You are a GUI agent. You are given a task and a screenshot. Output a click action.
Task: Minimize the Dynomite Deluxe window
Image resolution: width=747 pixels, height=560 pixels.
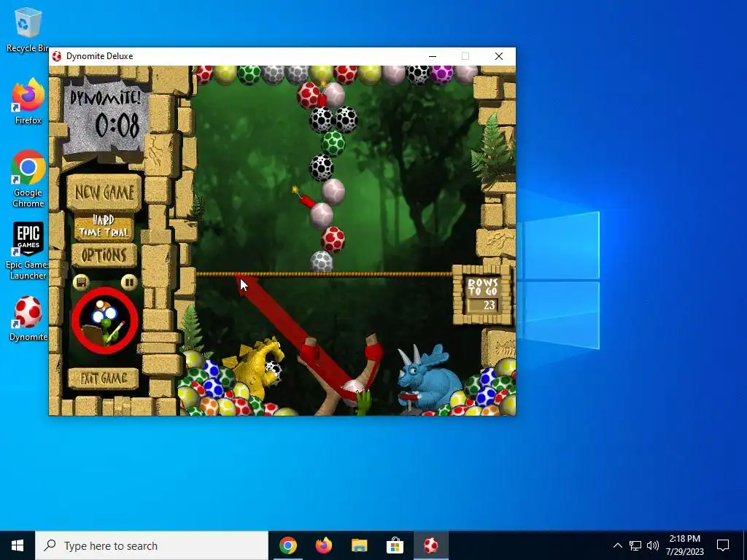point(433,56)
